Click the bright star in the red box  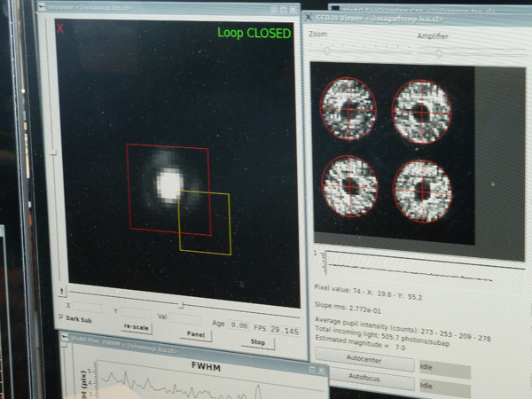click(169, 185)
